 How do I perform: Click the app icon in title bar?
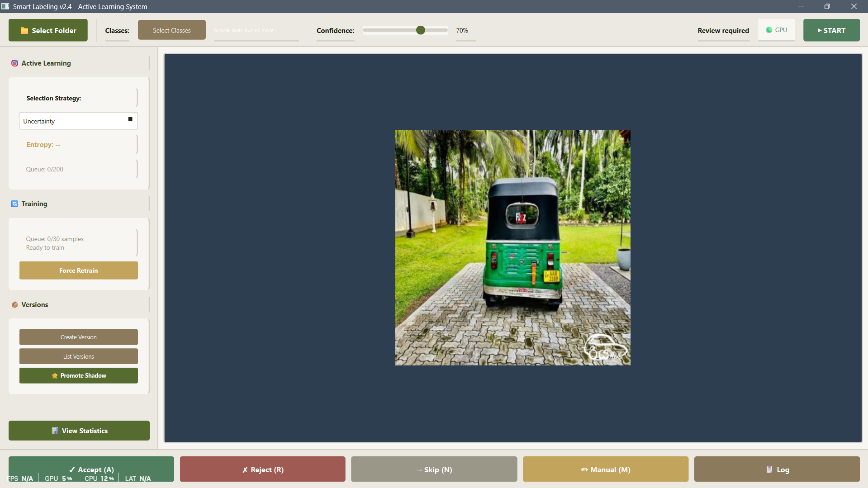tap(5, 6)
